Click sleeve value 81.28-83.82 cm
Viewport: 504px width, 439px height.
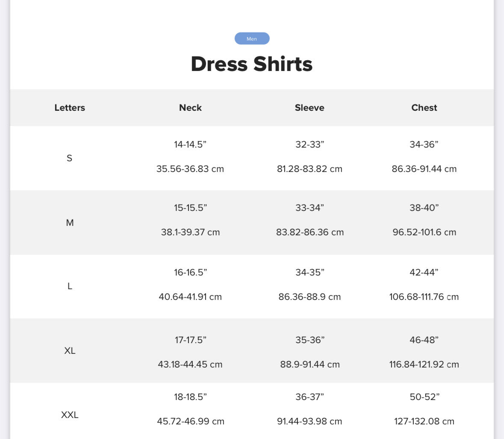[309, 169]
